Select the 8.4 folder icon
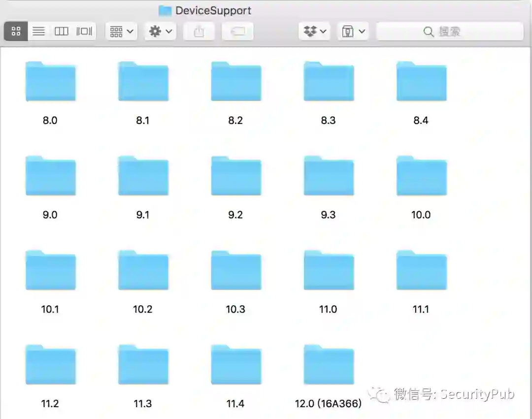Screen dimensions: 532x419 pos(421,81)
